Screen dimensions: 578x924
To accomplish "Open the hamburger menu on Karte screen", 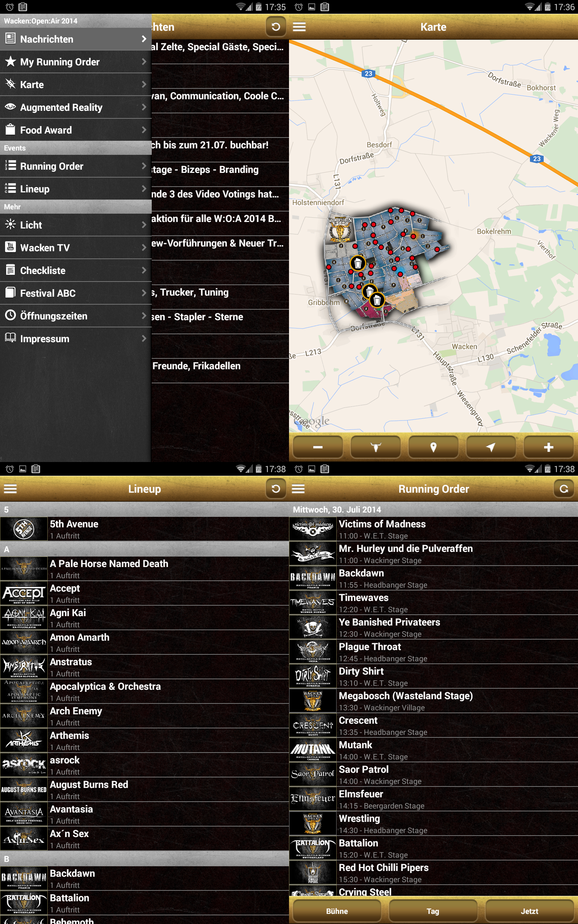I will pos(299,27).
